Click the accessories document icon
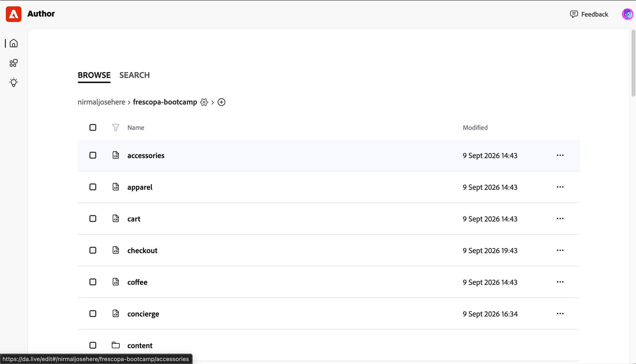The height and width of the screenshot is (364, 636). click(x=116, y=155)
